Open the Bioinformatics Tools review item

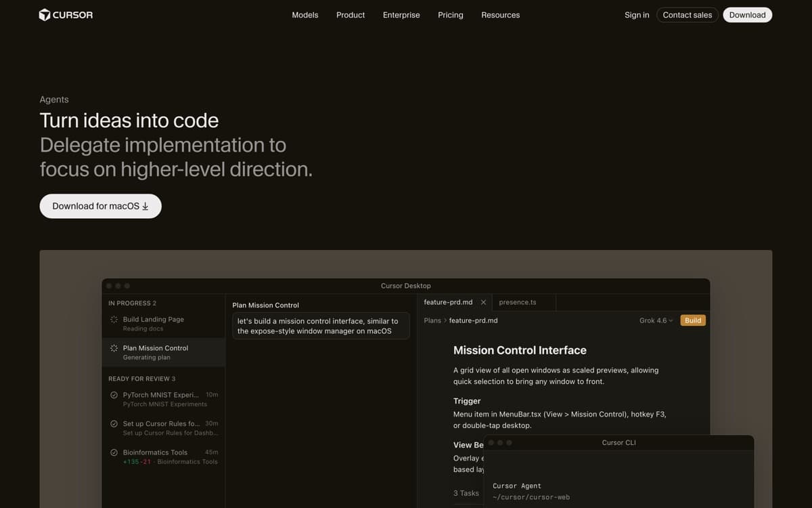[x=163, y=457]
